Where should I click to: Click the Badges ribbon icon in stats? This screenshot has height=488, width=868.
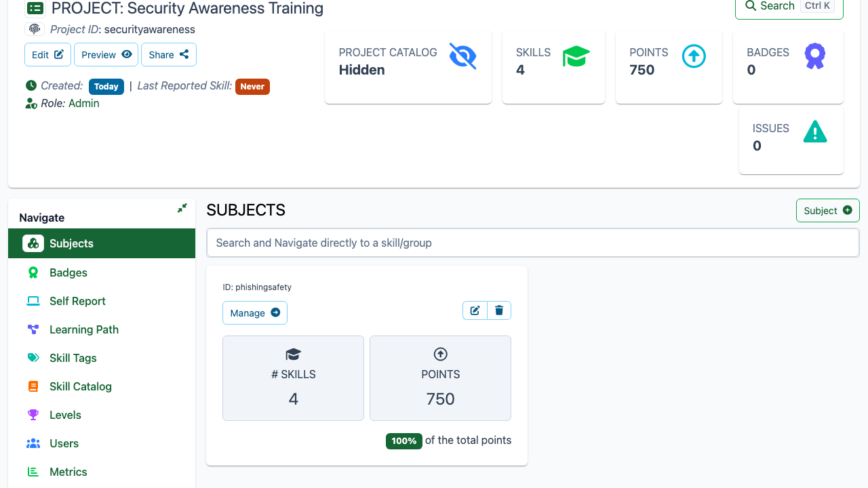tap(815, 56)
